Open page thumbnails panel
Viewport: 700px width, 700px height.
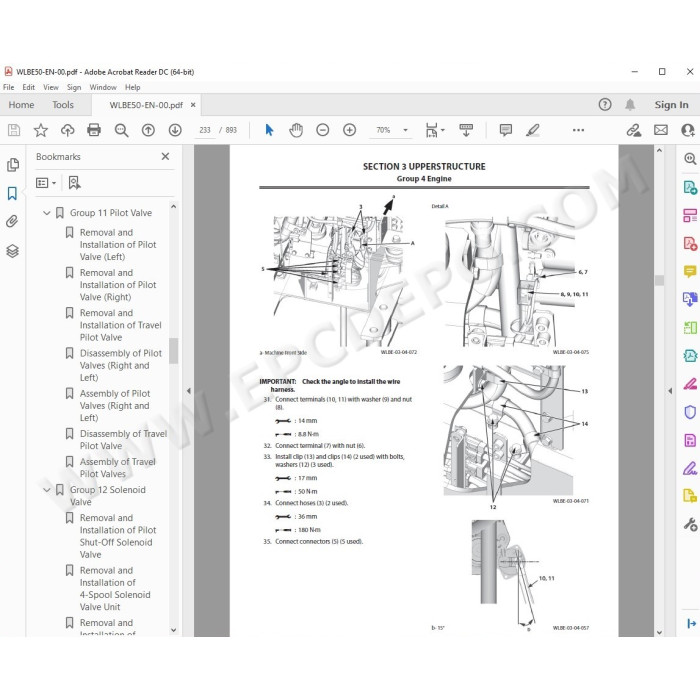tap(12, 165)
